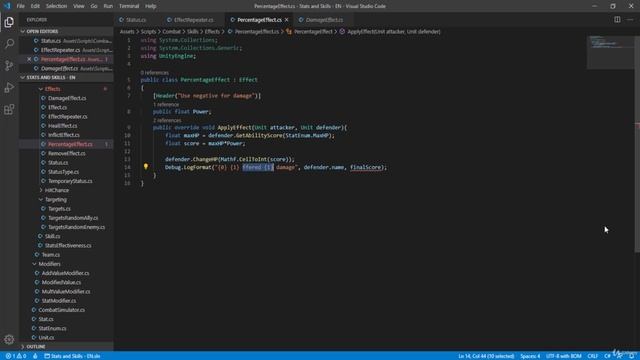The height and width of the screenshot is (360, 640).
Task: Open StatsEffectiveness.cs in the file tree
Action: point(68,246)
